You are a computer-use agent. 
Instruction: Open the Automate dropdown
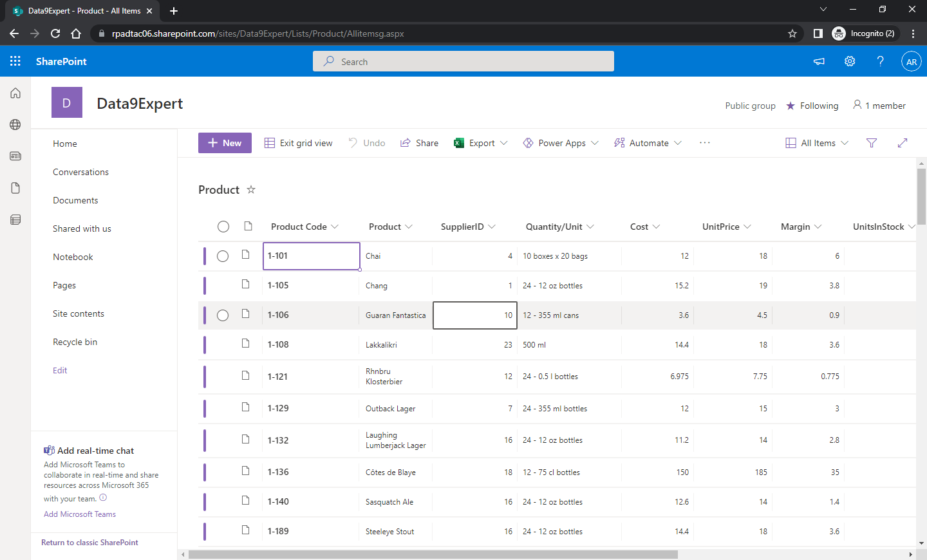(648, 143)
